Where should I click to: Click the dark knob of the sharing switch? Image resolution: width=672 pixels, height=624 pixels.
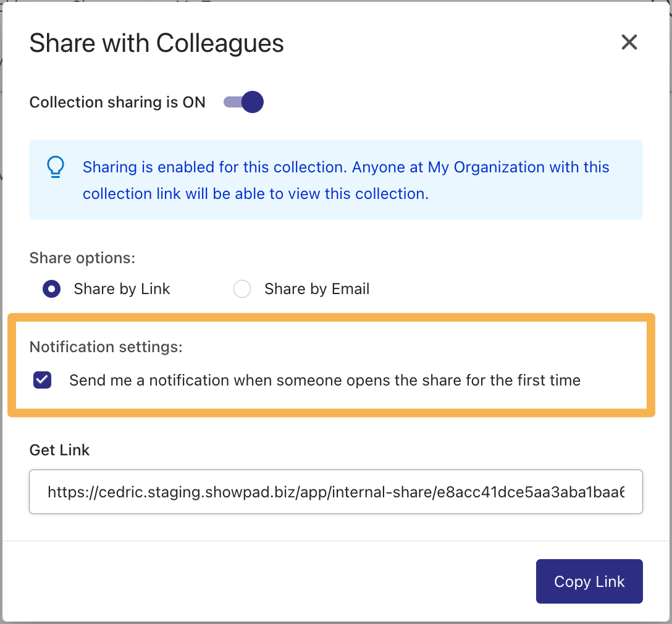[253, 102]
